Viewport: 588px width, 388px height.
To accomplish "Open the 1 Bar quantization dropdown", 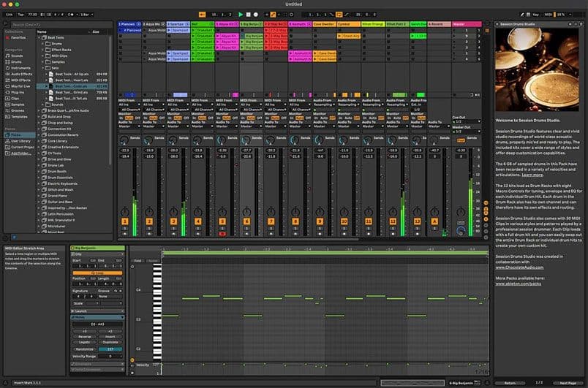I will point(86,15).
